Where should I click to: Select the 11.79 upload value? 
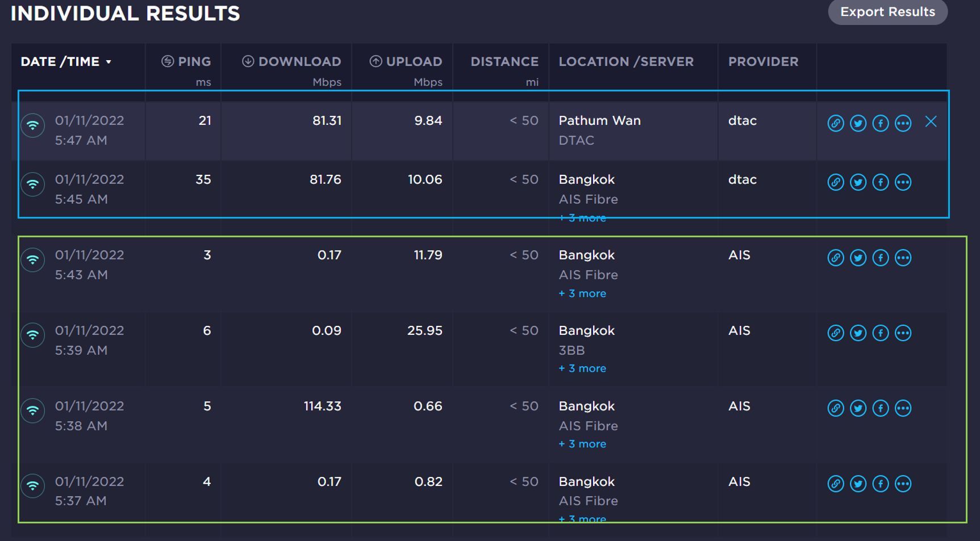[x=428, y=255]
